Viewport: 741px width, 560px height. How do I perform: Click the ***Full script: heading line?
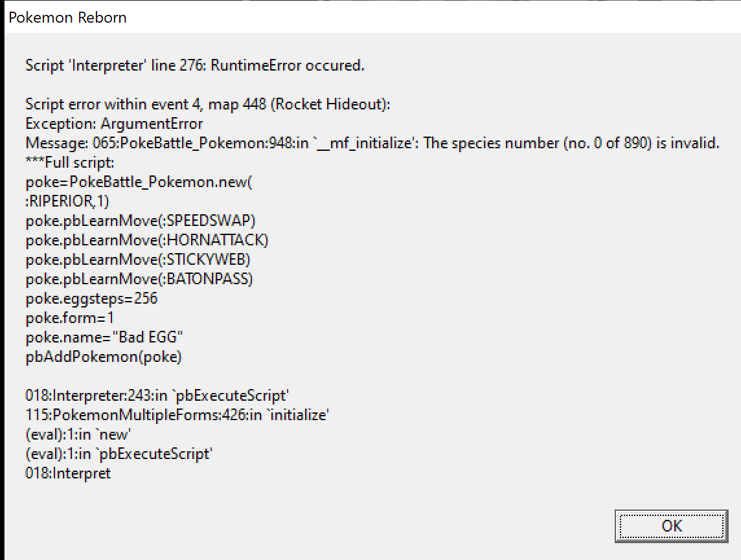click(x=70, y=162)
